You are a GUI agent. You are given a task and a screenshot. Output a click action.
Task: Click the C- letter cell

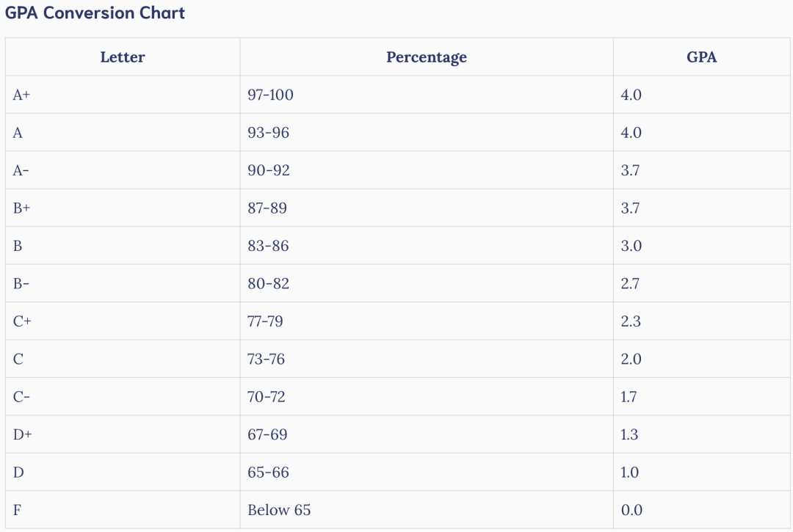click(22, 397)
